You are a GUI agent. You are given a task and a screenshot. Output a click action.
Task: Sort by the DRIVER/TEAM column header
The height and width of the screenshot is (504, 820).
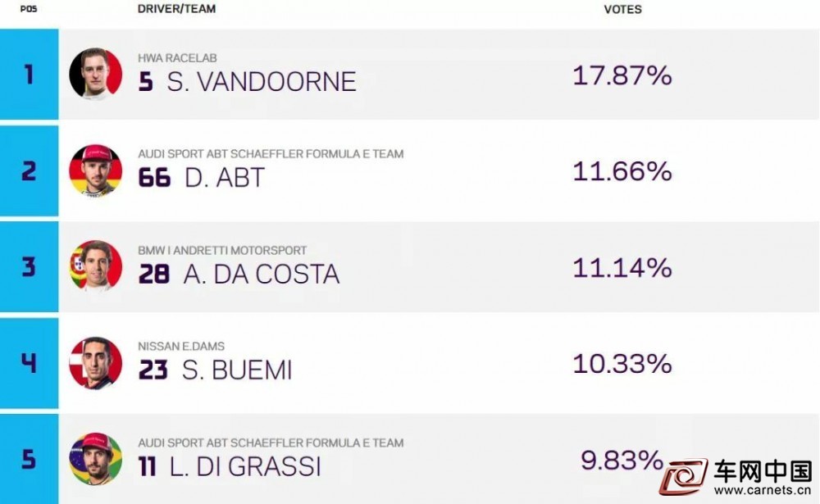coord(176,9)
